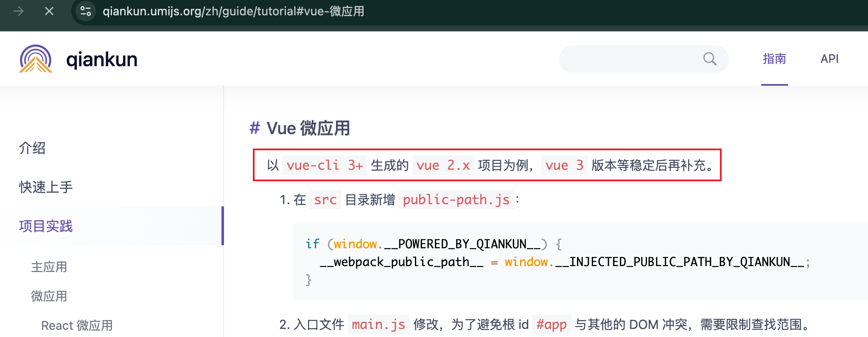Click the Vue 微应用 heading
Viewport: 868px width, 337px height.
pos(308,128)
